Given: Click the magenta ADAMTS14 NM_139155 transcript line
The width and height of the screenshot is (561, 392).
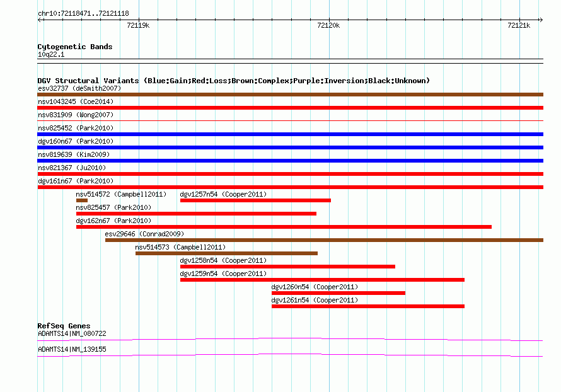Looking at the screenshot, I should click(x=290, y=355).
